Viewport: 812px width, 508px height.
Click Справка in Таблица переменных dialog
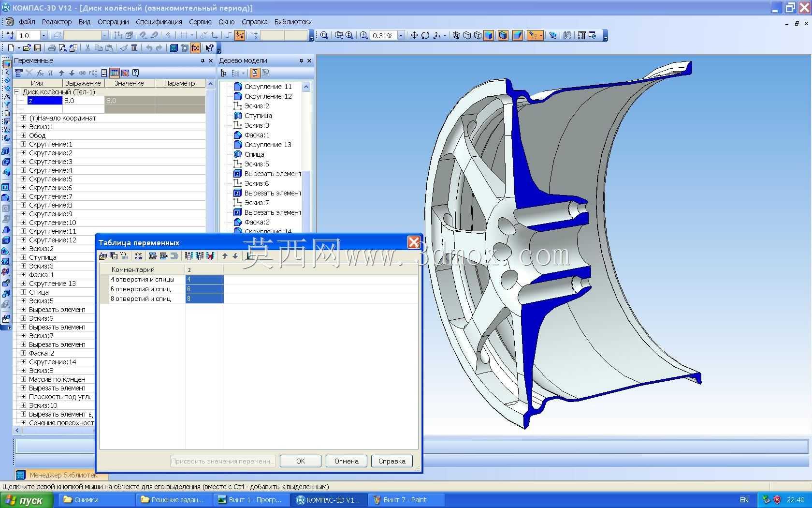click(391, 461)
